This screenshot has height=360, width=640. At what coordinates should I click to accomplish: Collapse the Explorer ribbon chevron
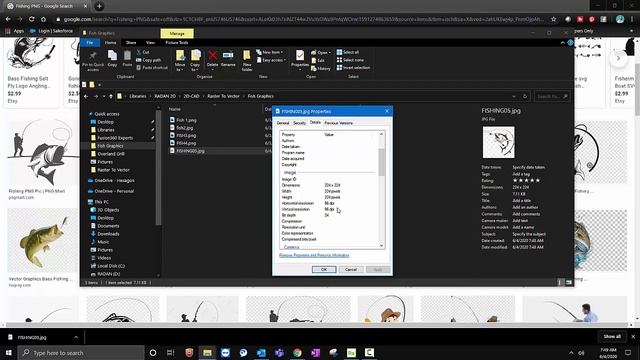[563, 42]
